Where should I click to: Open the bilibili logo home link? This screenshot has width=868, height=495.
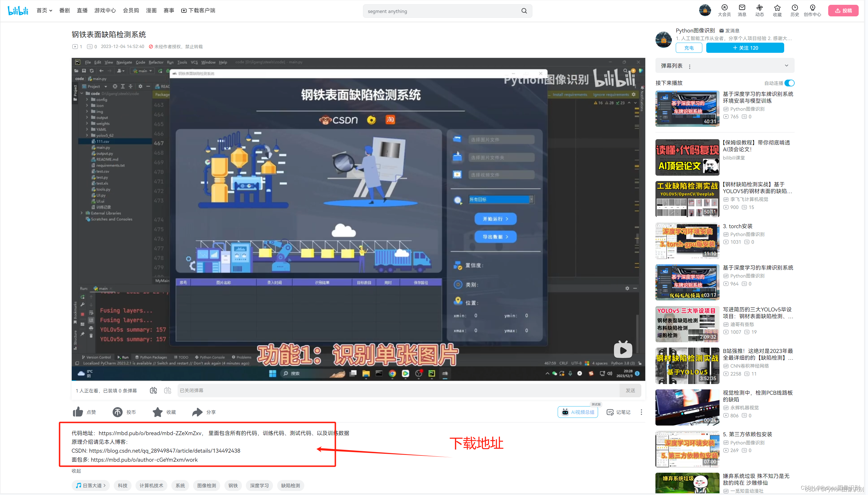click(18, 10)
